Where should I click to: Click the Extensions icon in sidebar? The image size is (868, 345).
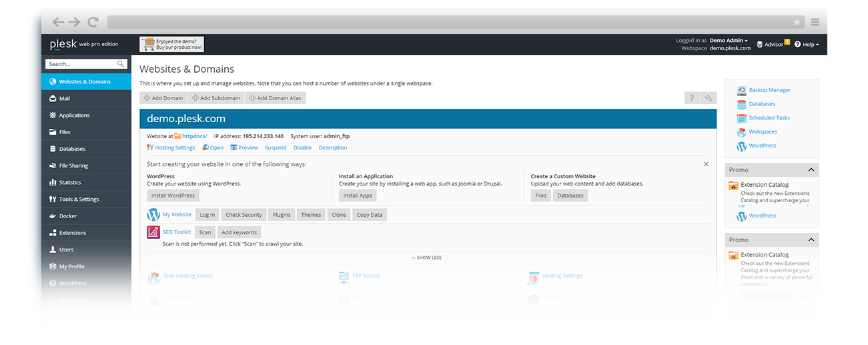tap(53, 233)
